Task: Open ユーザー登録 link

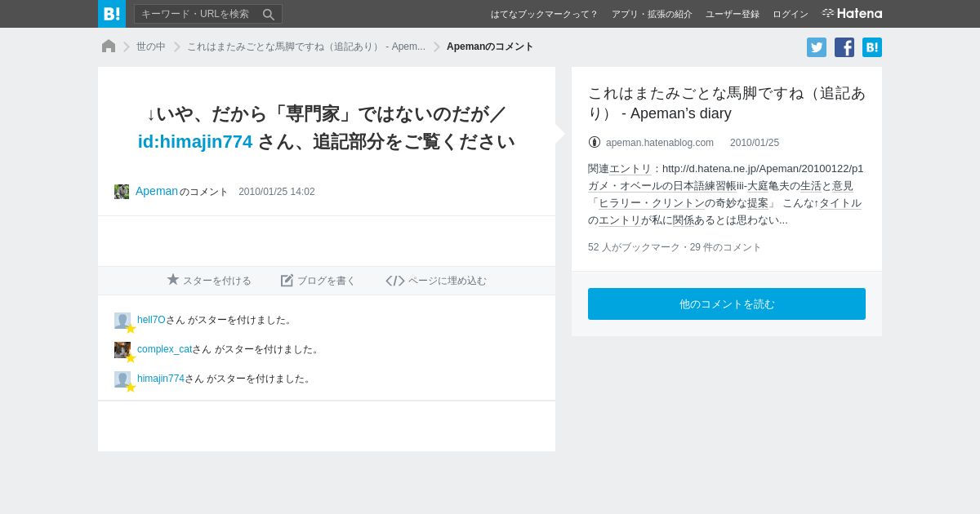Action: pos(733,14)
